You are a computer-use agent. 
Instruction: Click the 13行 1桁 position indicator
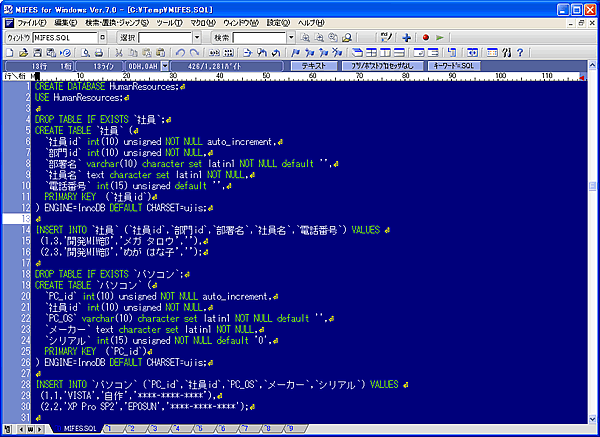click(40, 66)
